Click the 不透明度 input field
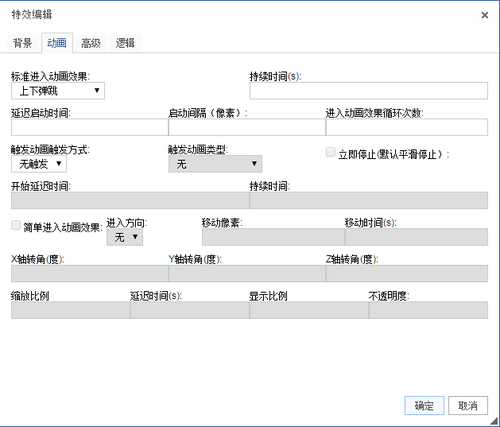 pos(428,310)
